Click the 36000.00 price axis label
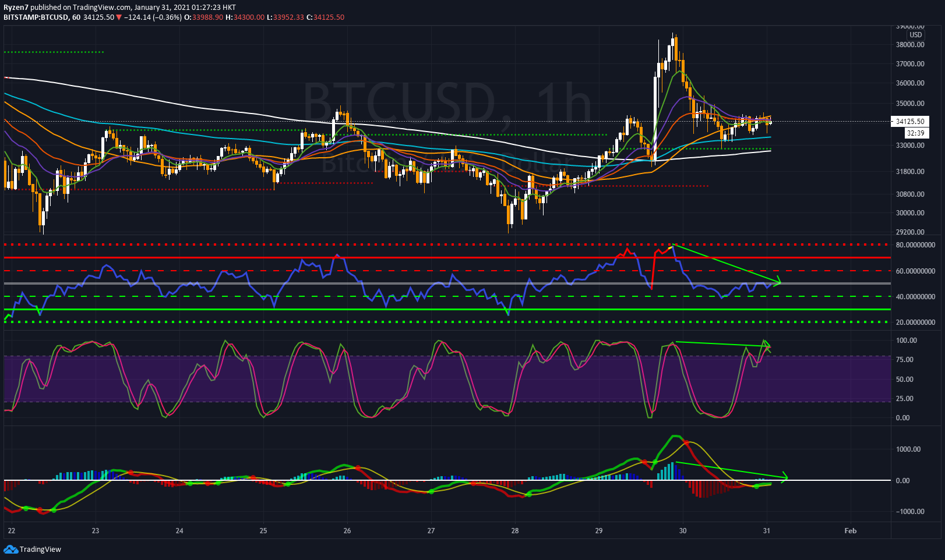Screen dimensions: 945x560 910,83
